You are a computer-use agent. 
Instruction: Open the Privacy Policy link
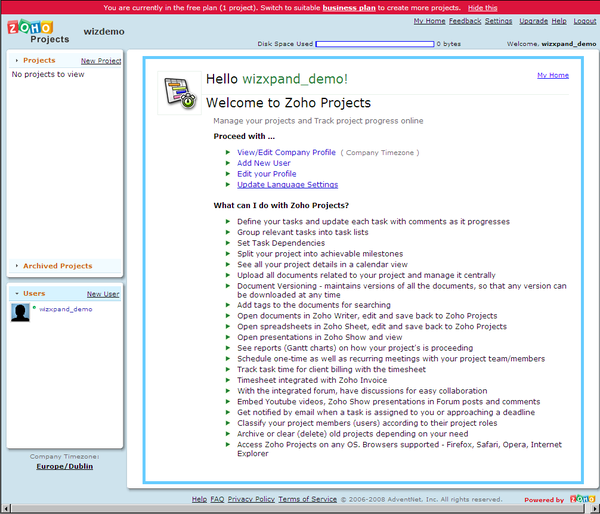(x=251, y=499)
